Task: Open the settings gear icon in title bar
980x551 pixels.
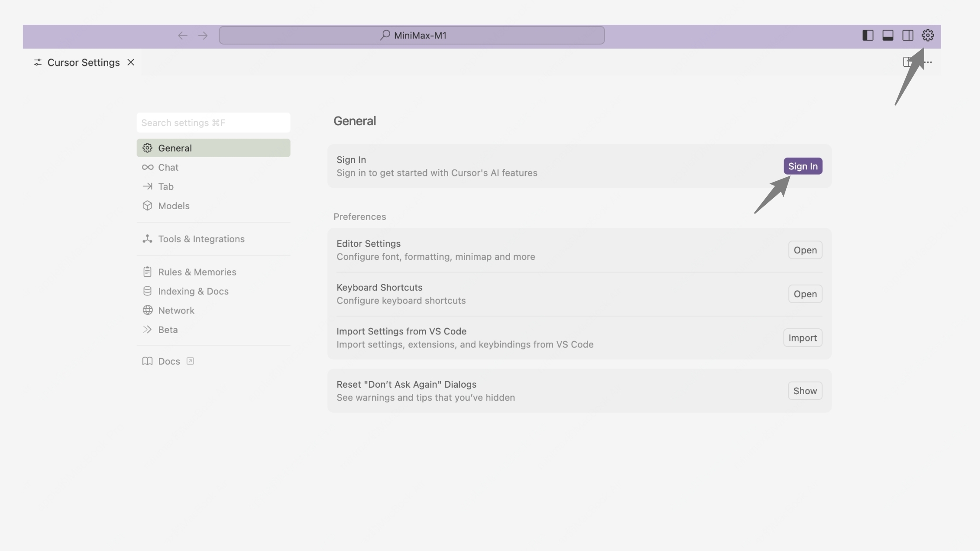Action: (928, 35)
